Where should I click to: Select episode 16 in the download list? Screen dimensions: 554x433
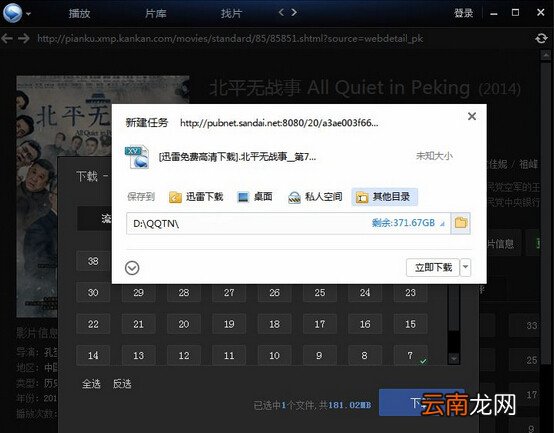pos(365,324)
